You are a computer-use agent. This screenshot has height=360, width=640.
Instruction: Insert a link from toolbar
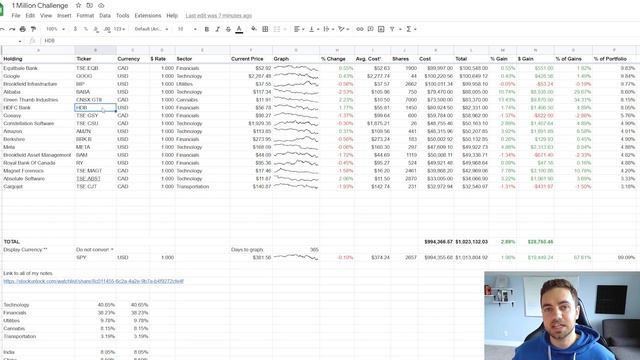tap(360, 29)
